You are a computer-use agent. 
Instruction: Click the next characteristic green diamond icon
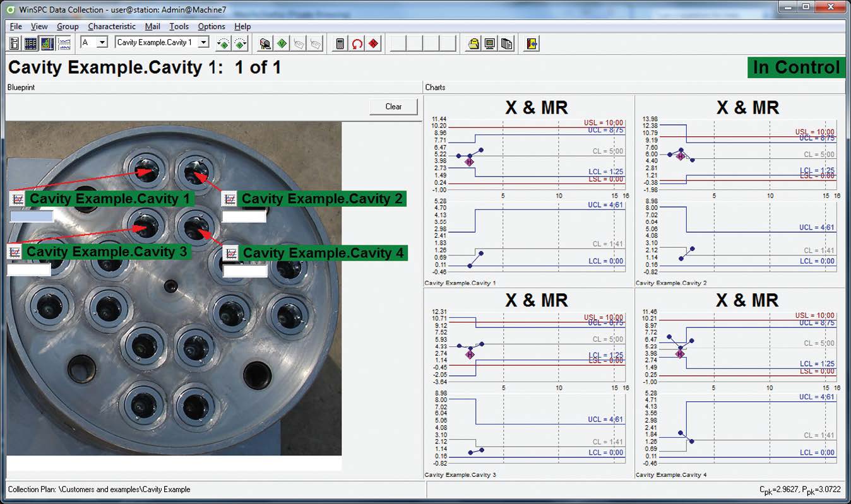240,44
